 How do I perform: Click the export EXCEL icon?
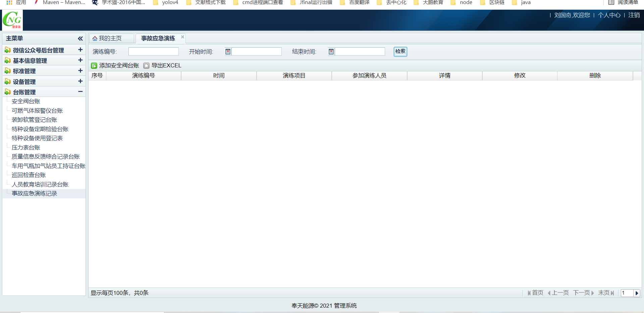(x=146, y=66)
